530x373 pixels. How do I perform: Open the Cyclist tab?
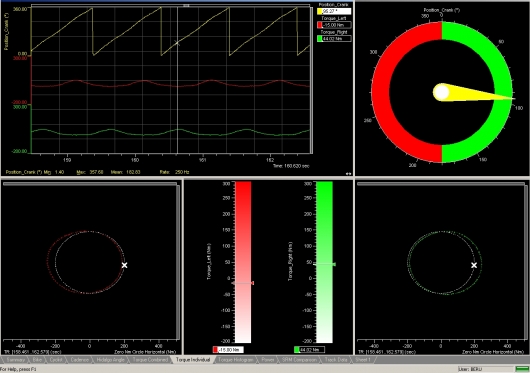56,360
